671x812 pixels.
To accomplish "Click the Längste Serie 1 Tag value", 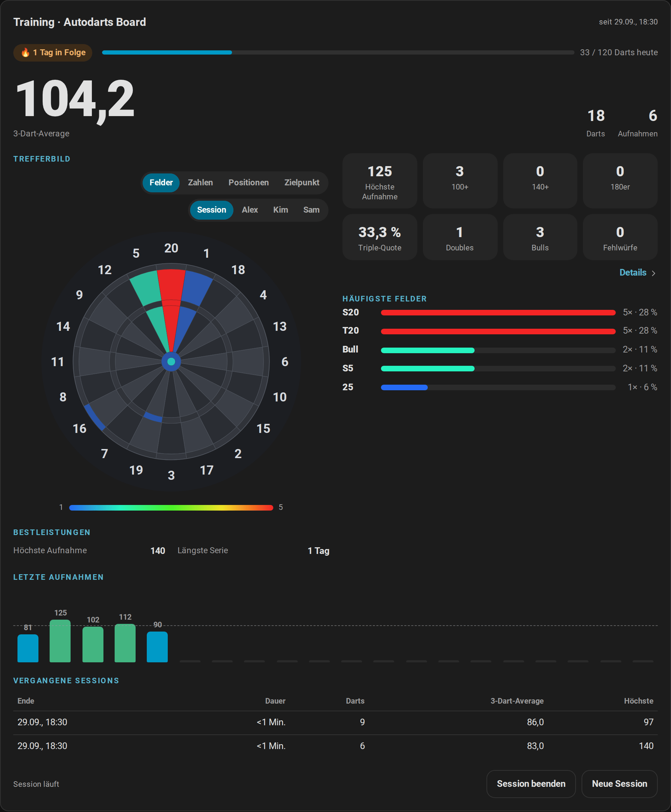I will pos(318,551).
